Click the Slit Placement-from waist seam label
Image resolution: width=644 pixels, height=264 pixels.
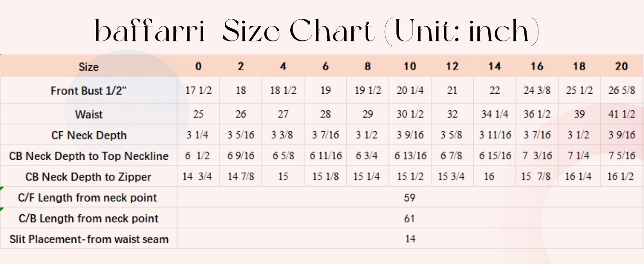pos(89,239)
